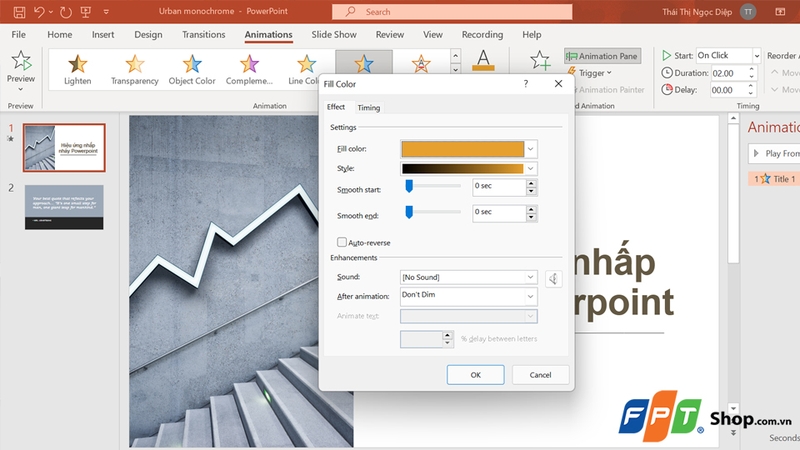Open the Trigger dropdown

pyautogui.click(x=590, y=73)
